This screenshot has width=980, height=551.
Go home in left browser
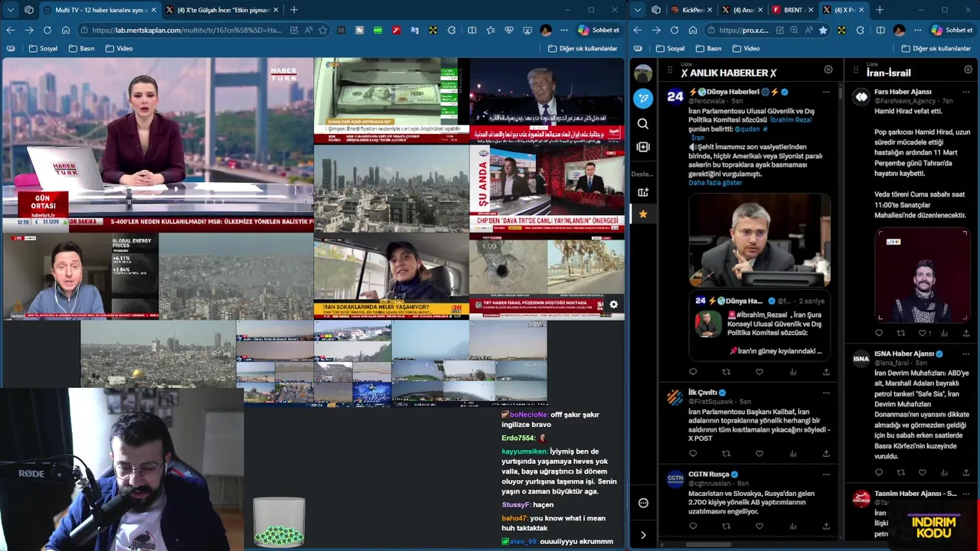66,30
